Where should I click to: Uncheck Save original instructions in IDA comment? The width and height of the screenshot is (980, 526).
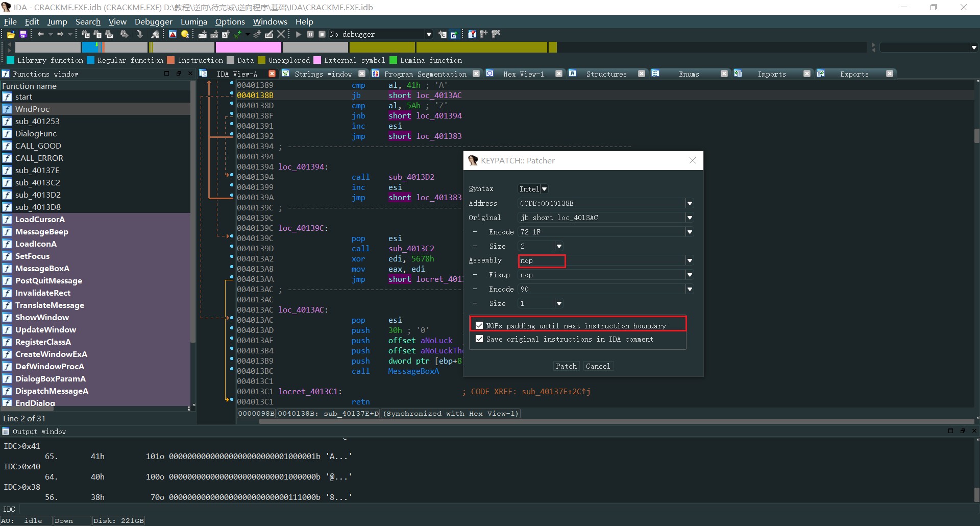click(479, 339)
